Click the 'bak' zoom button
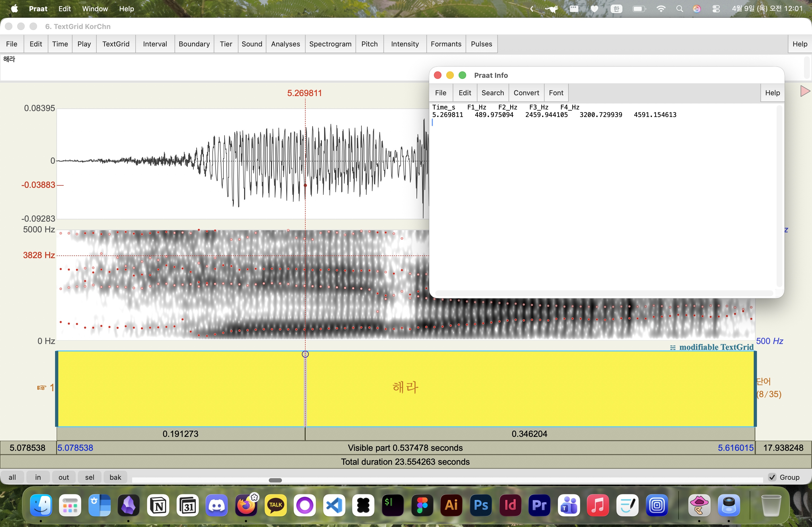Image resolution: width=812 pixels, height=527 pixels. point(115,477)
